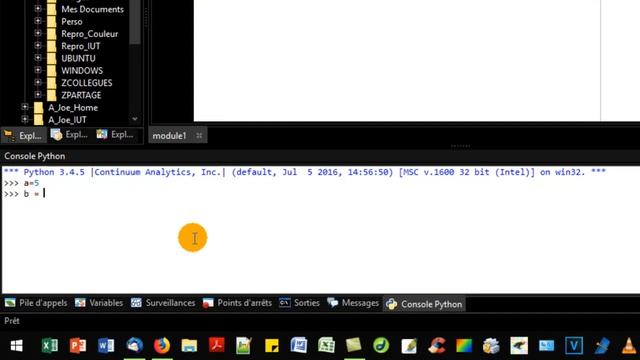Expand the A_Joe_IUT folder node

[25, 119]
